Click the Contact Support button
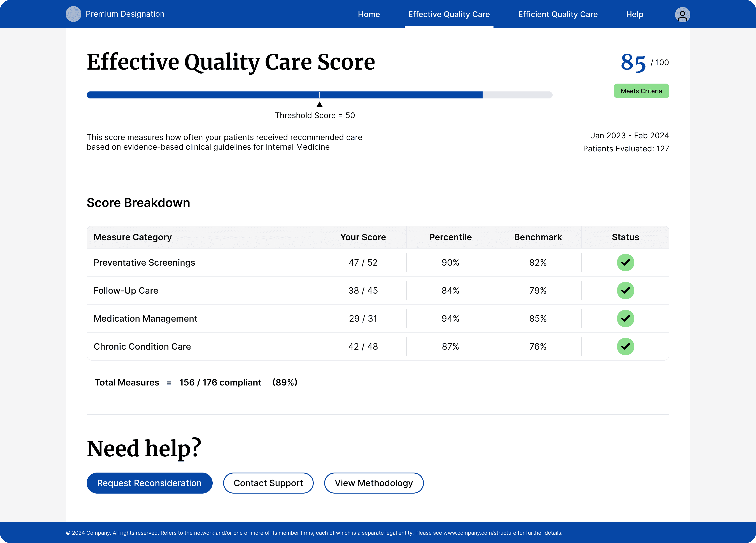Image resolution: width=756 pixels, height=543 pixels. pos(268,483)
